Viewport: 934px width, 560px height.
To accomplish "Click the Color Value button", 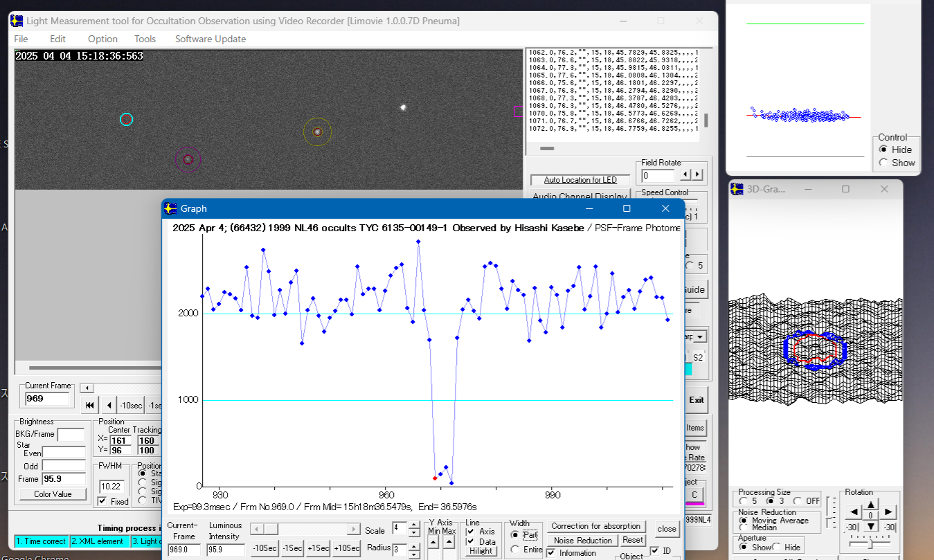I will click(x=53, y=494).
